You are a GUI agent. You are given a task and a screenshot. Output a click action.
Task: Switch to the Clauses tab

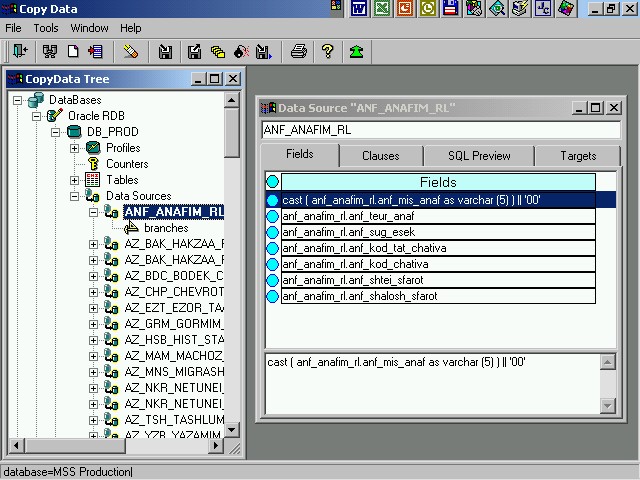[380, 156]
